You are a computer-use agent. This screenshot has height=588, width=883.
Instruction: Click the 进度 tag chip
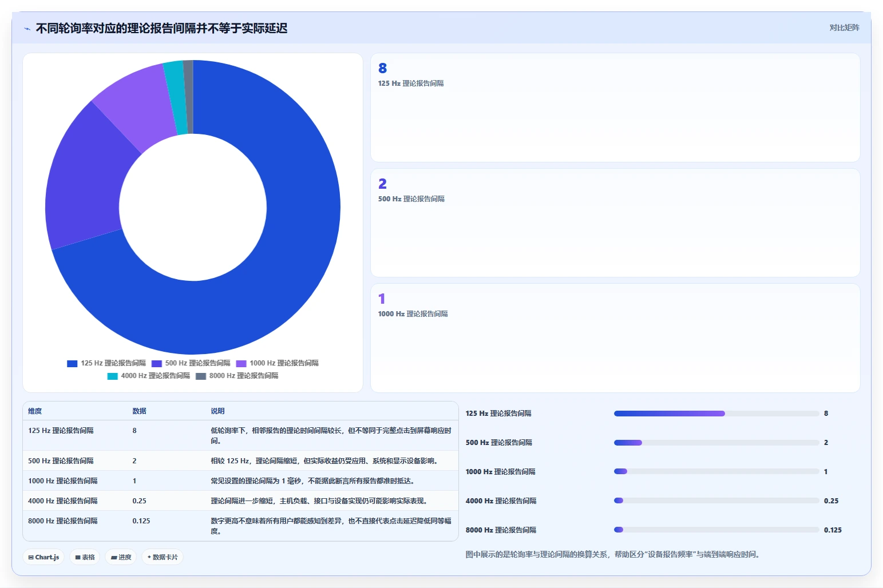(121, 557)
